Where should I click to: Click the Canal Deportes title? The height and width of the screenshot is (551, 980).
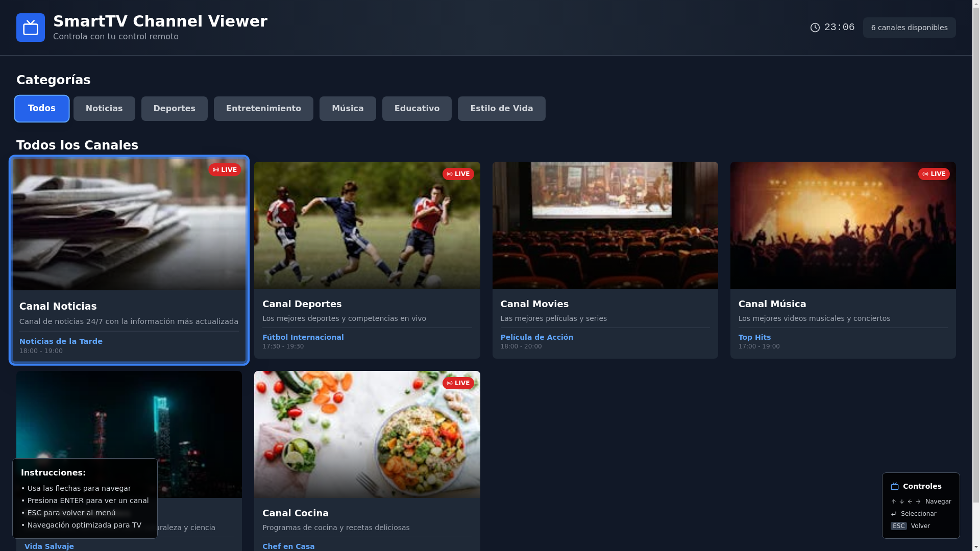tap(302, 304)
